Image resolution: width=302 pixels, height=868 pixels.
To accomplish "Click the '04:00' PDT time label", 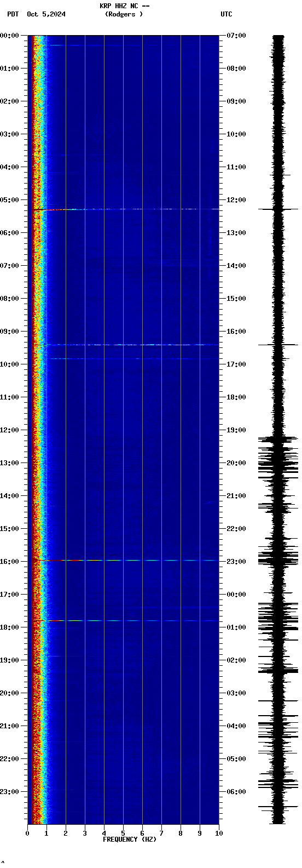I will point(9,167).
